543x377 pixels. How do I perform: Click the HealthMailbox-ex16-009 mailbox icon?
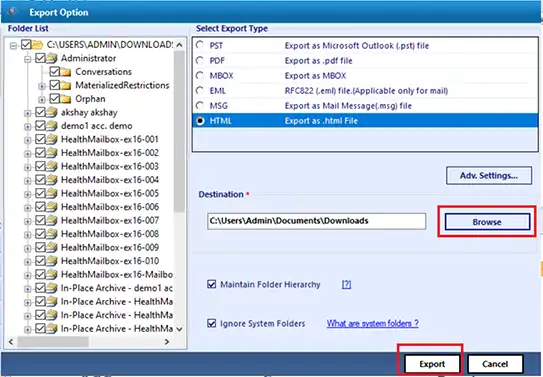tap(52, 247)
